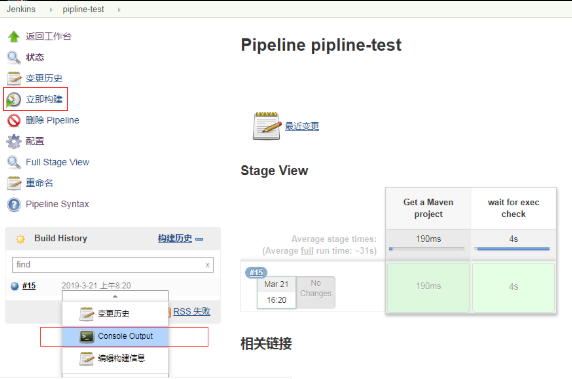Expand the arrow after pipline-test breadcrumb

click(x=119, y=9)
